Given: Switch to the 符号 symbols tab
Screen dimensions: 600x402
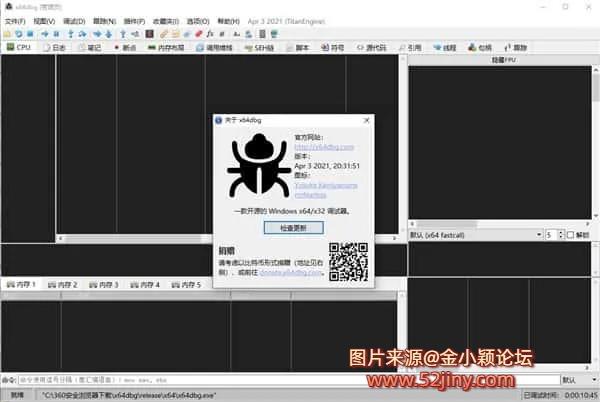Looking at the screenshot, I should coord(333,47).
